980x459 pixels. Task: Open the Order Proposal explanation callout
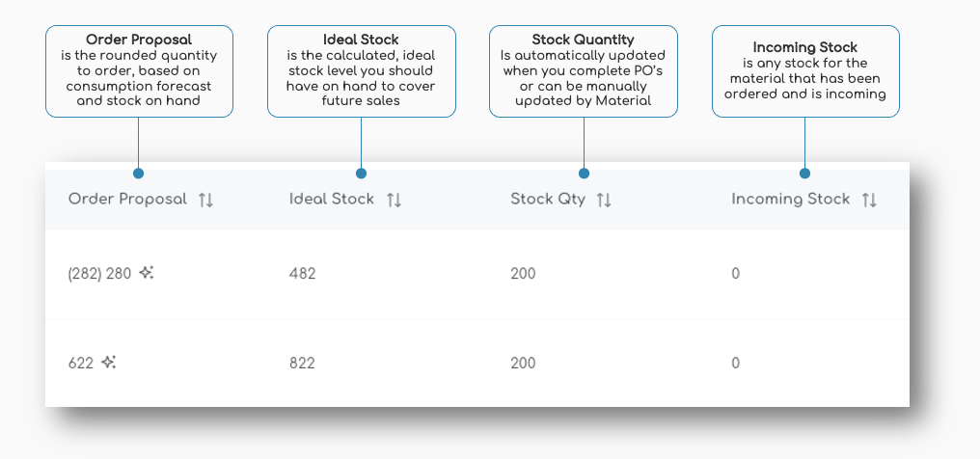[139, 71]
